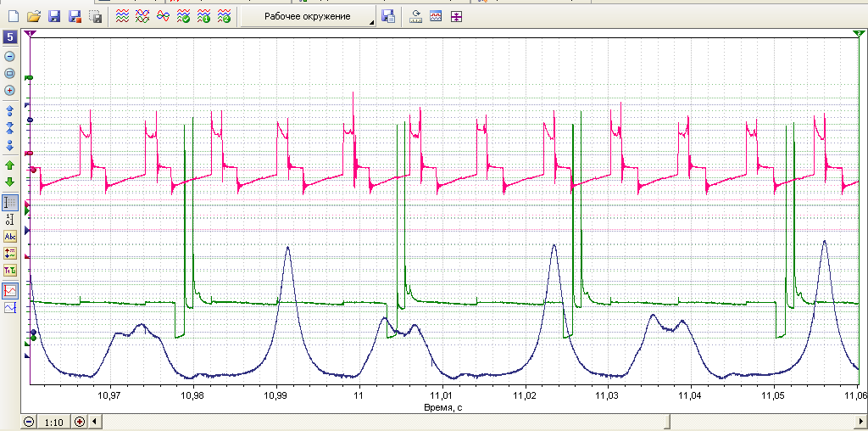Click the green up arrow icon
Image resolution: width=868 pixels, height=431 pixels.
point(10,165)
